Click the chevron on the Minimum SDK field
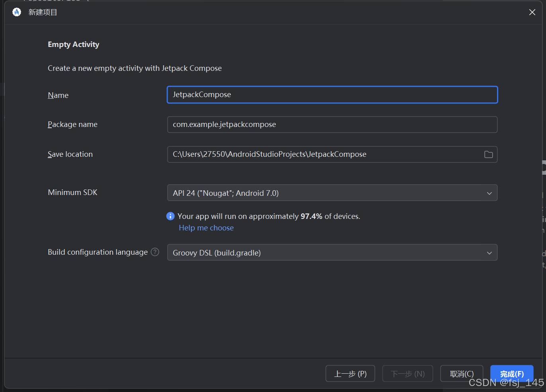The height and width of the screenshot is (392, 546). 489,193
